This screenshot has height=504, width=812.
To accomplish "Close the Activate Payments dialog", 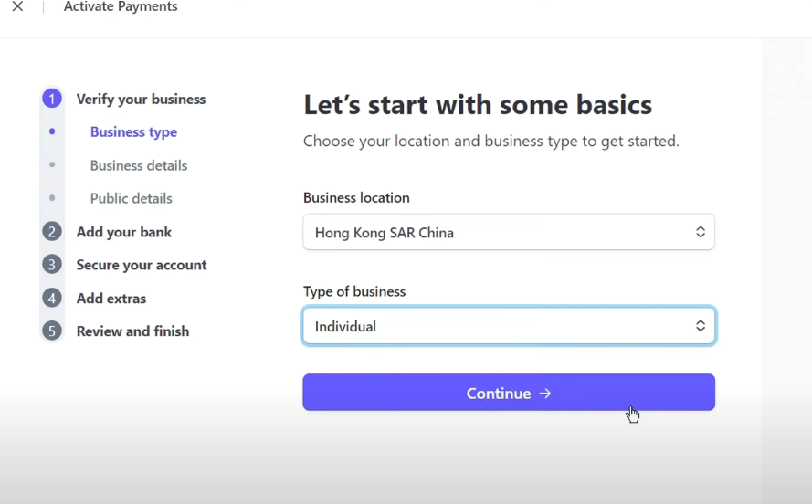I will (x=17, y=7).
